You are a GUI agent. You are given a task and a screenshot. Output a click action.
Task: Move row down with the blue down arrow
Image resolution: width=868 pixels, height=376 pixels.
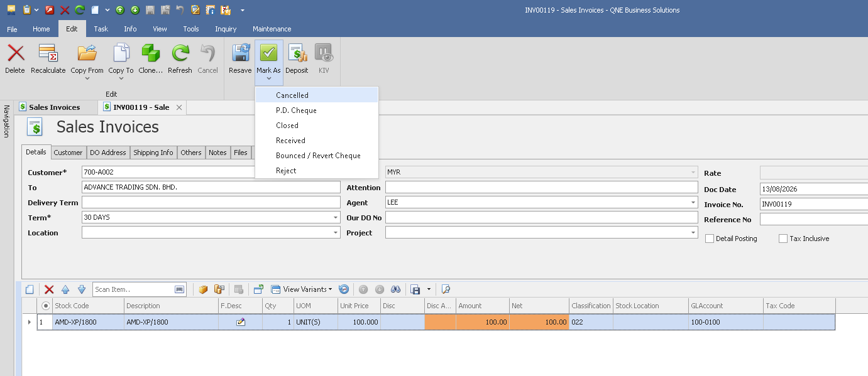(82, 289)
